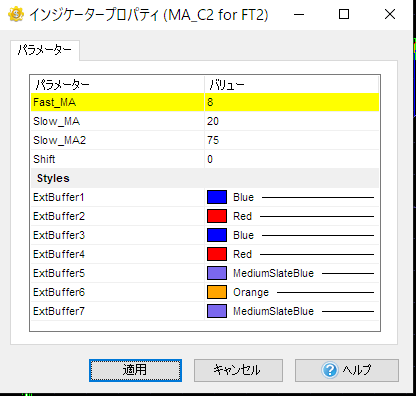Edit the Fast_MA value 8
The image size is (416, 396).
coord(210,102)
